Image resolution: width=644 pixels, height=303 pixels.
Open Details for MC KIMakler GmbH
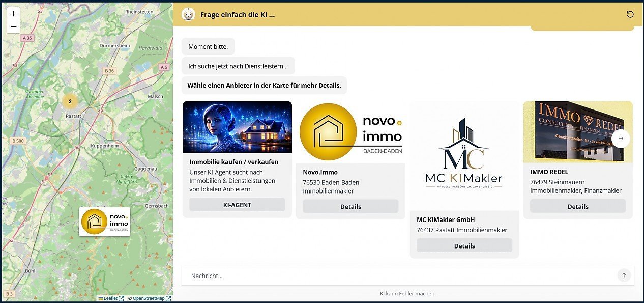point(464,245)
